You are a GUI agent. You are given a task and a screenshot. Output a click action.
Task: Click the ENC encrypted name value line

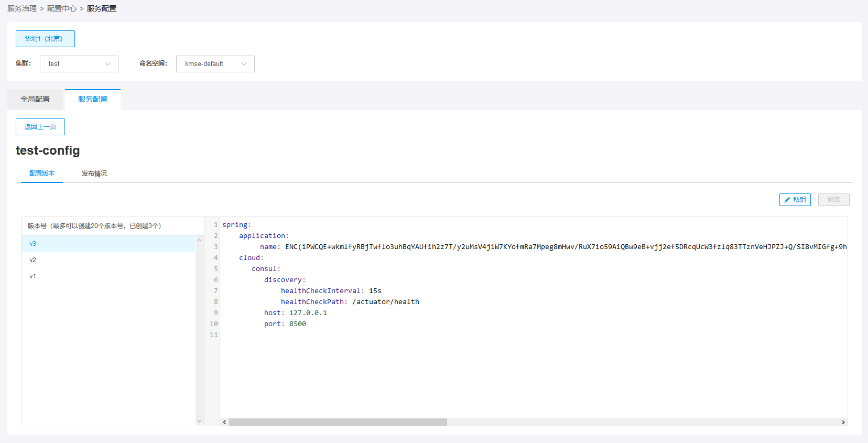tap(553, 247)
